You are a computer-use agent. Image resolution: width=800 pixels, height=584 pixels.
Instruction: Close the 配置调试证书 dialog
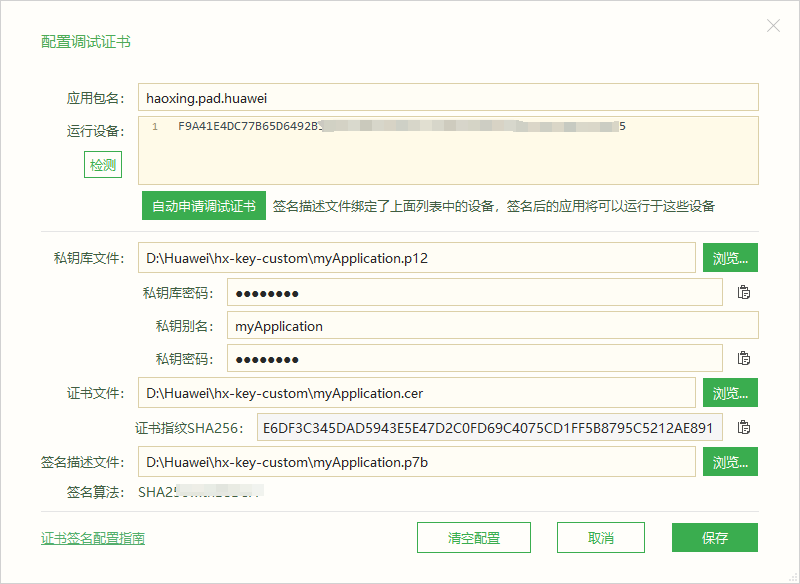coord(773,25)
